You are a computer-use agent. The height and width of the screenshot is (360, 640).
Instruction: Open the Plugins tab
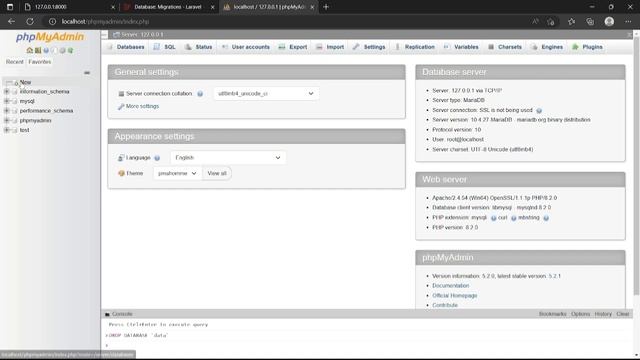coord(587,47)
